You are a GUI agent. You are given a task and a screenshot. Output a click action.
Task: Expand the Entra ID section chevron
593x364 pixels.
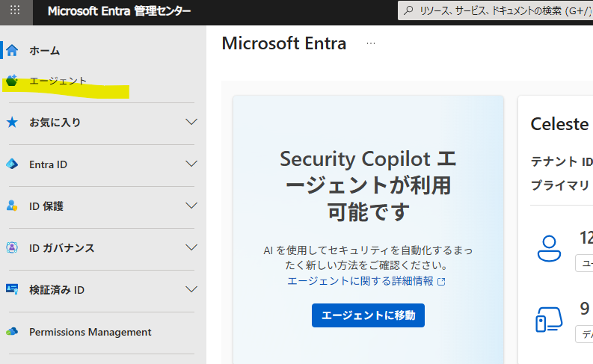click(191, 164)
